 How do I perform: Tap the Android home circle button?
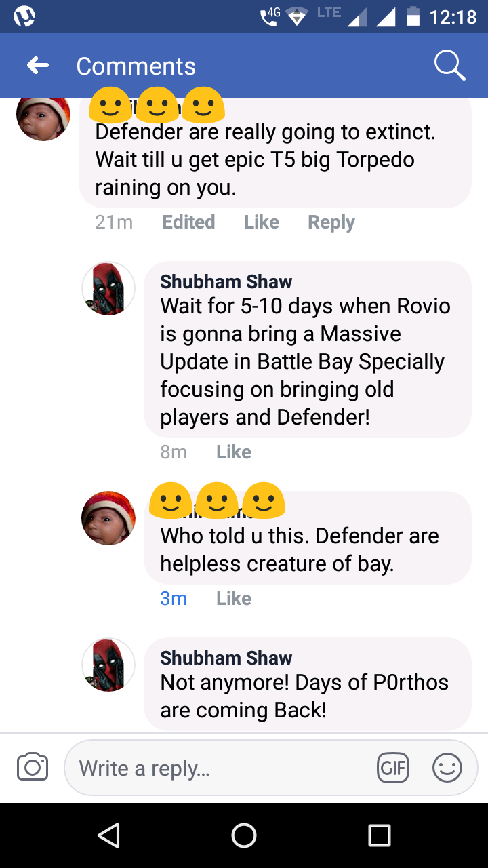(x=244, y=835)
